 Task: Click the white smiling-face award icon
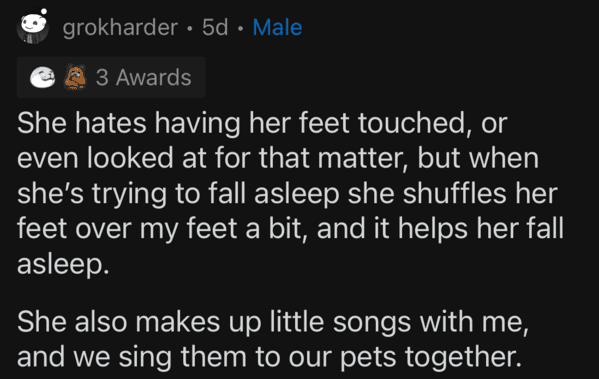[42, 77]
